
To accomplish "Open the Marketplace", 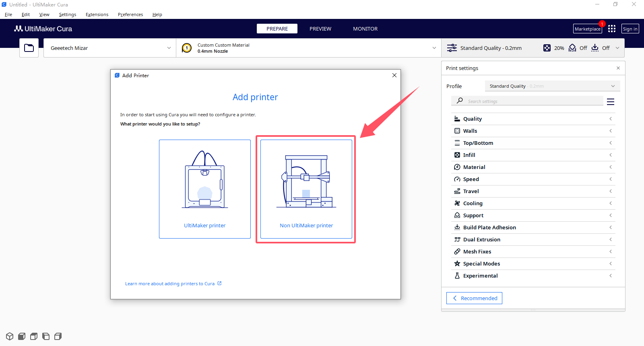I will (x=588, y=29).
